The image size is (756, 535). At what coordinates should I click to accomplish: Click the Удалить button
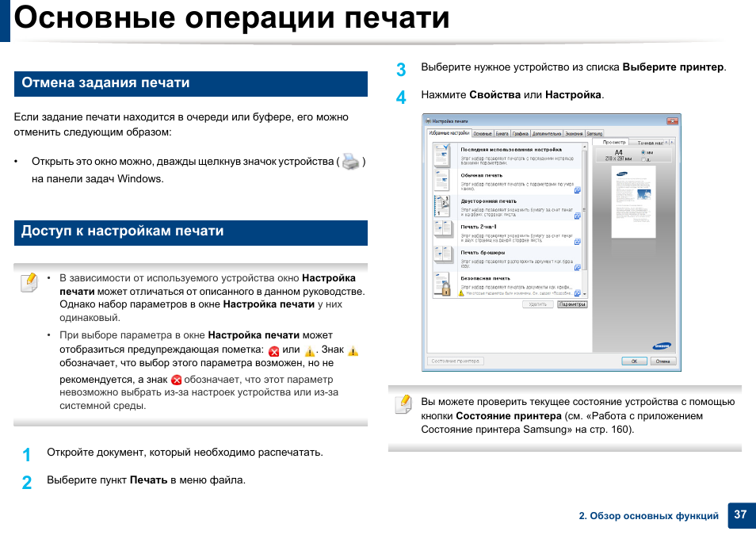pyautogui.click(x=537, y=304)
